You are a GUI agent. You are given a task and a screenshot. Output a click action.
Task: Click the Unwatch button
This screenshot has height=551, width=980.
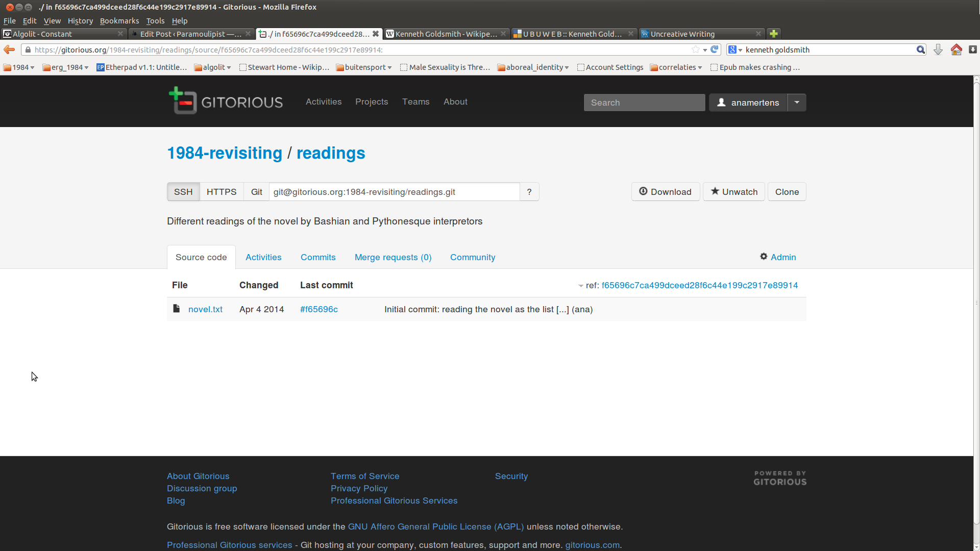coord(734,192)
